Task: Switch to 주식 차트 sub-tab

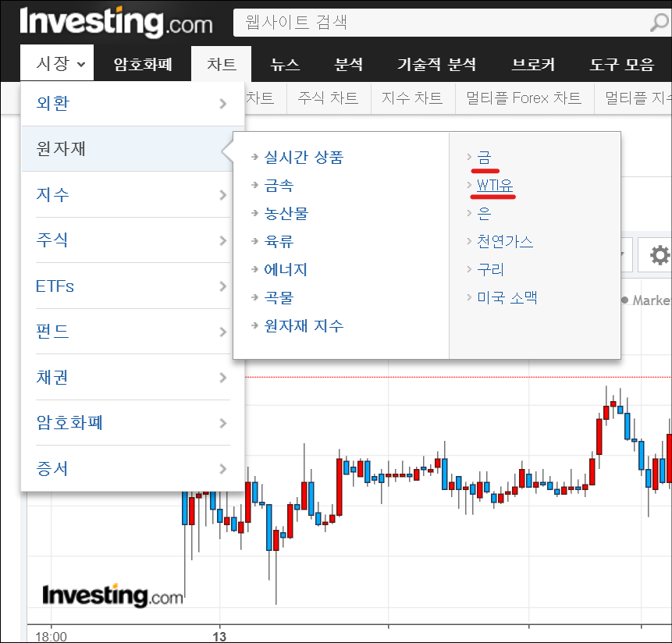Action: point(329,98)
